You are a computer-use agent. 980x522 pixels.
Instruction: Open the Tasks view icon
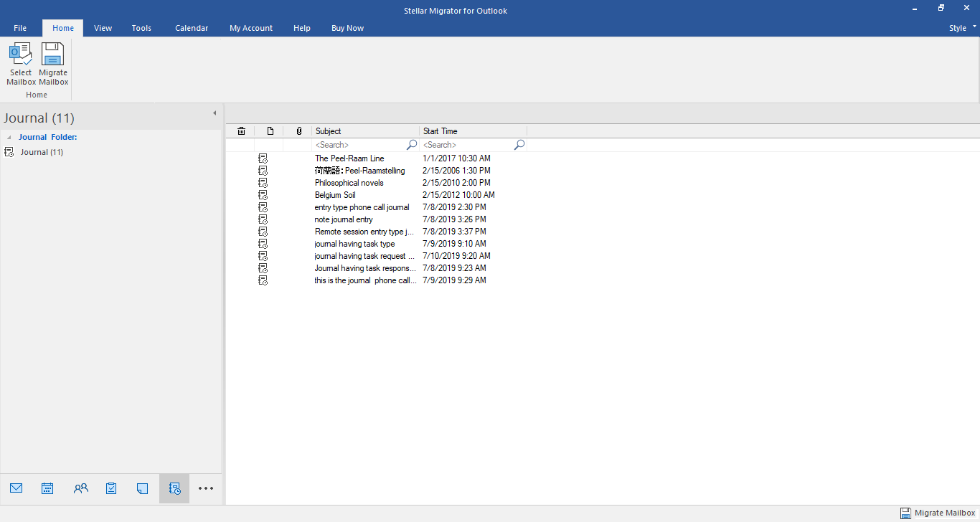click(111, 488)
